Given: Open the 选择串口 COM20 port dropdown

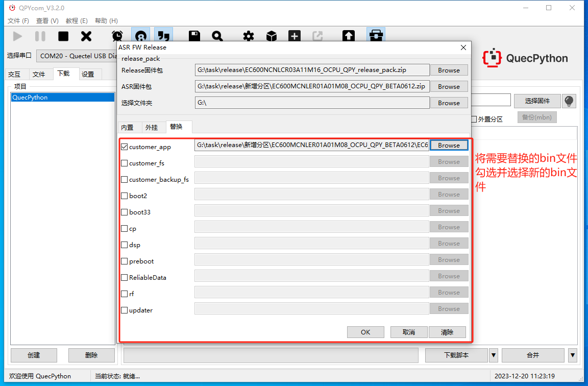Looking at the screenshot, I should click(x=77, y=56).
